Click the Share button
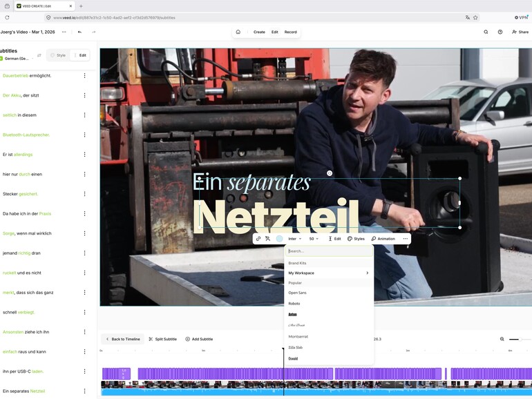The image size is (532, 399). point(520,32)
